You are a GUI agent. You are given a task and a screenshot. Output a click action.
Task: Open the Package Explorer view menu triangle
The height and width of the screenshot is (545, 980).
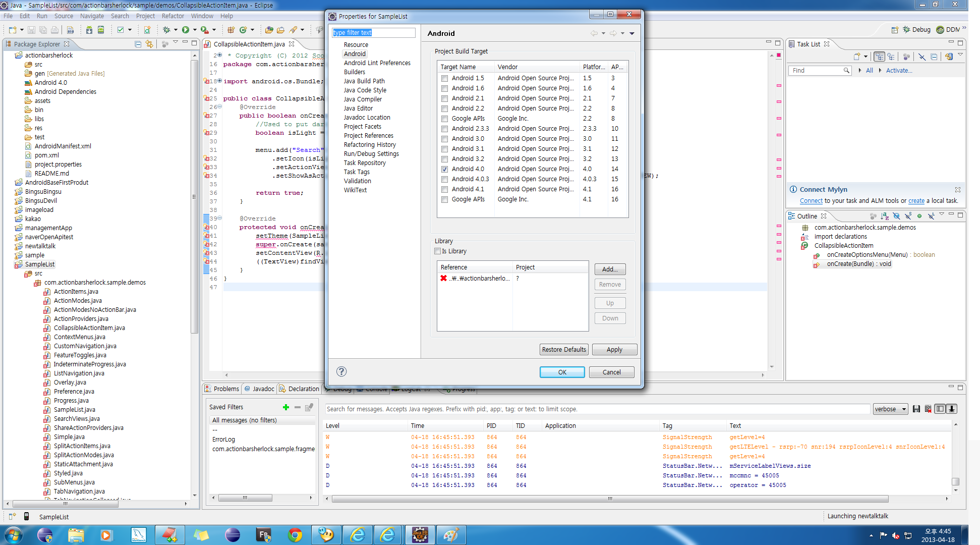[176, 42]
